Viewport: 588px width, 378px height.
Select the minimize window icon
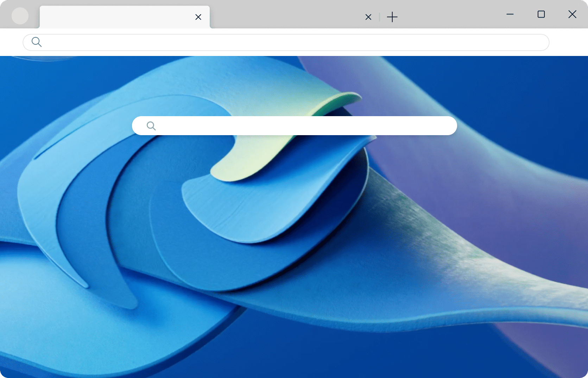[x=510, y=14]
